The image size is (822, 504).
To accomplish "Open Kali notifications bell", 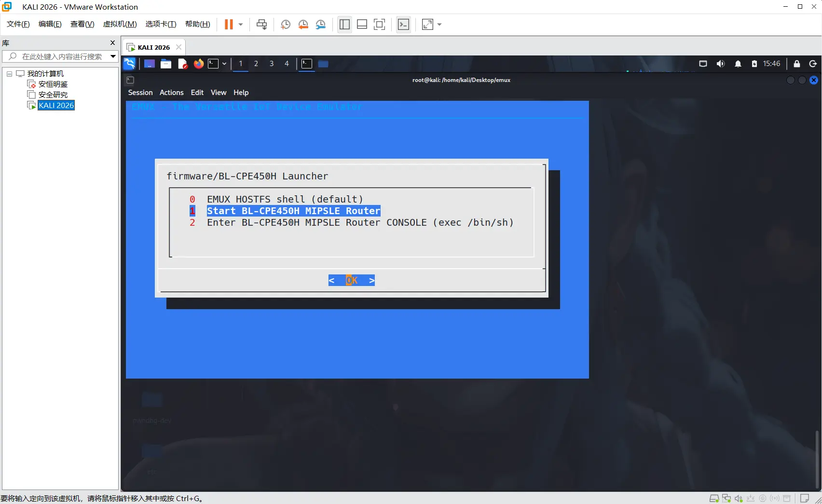I will click(738, 64).
